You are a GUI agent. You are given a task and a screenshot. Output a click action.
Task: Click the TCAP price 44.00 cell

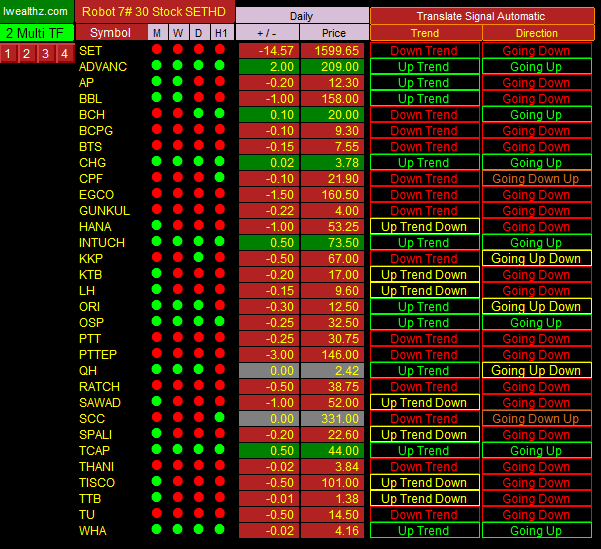pos(332,450)
